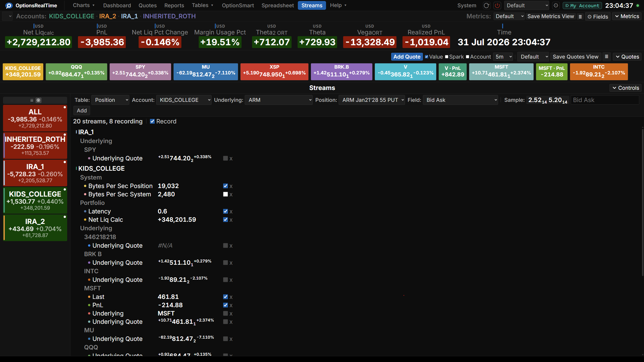Remove the MSFT PnL stream
The height and width of the screenshot is (362, 644).
point(231,305)
